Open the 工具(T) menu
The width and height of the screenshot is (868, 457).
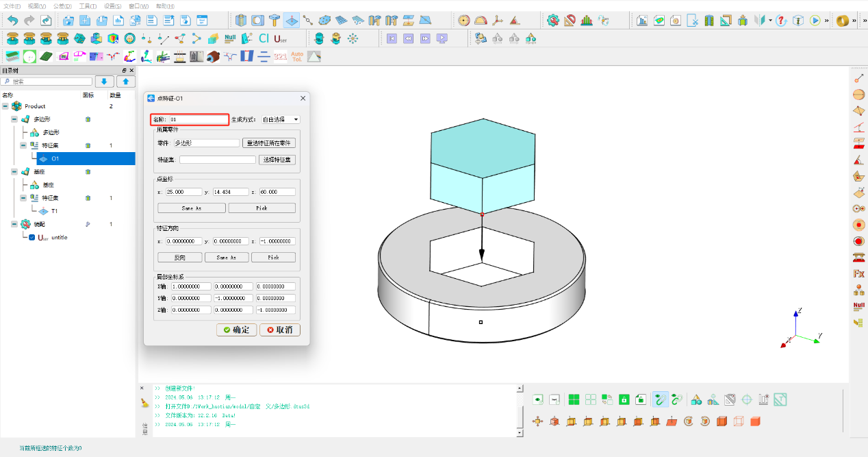88,5
